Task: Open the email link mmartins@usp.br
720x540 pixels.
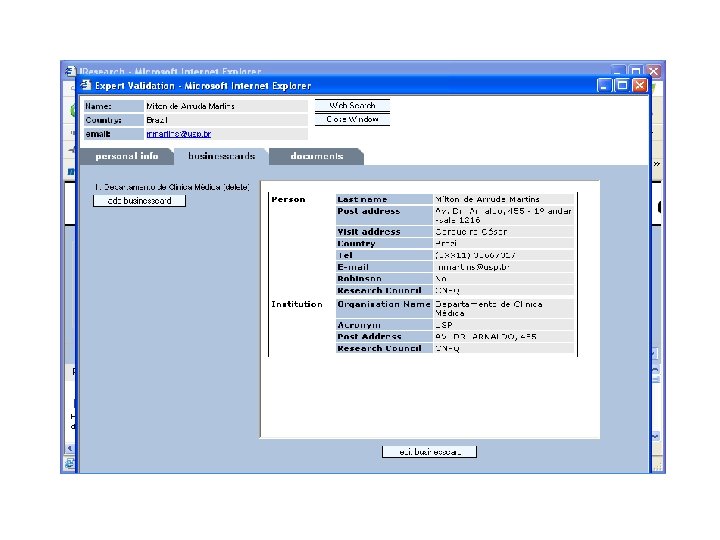Action: (179, 134)
